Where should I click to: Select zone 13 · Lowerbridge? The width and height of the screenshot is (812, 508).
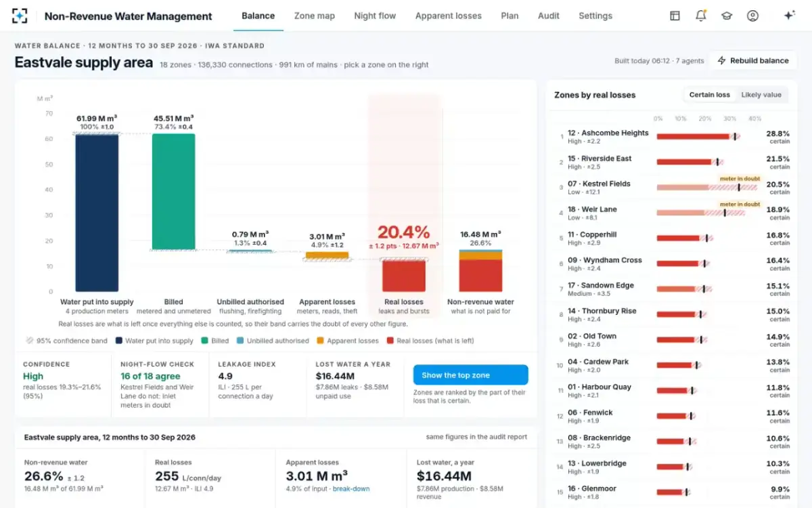[673, 467]
